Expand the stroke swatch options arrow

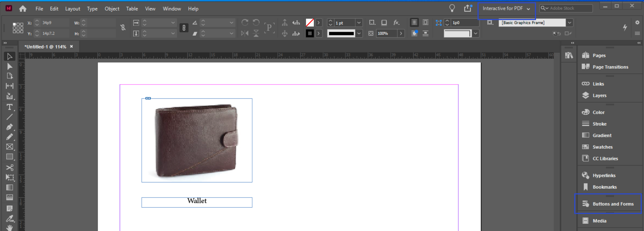click(319, 34)
